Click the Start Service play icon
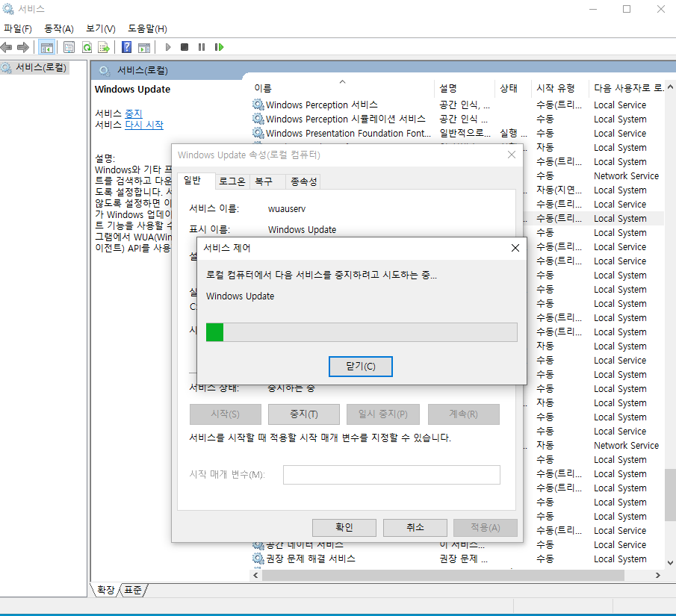The height and width of the screenshot is (616, 676). click(168, 47)
